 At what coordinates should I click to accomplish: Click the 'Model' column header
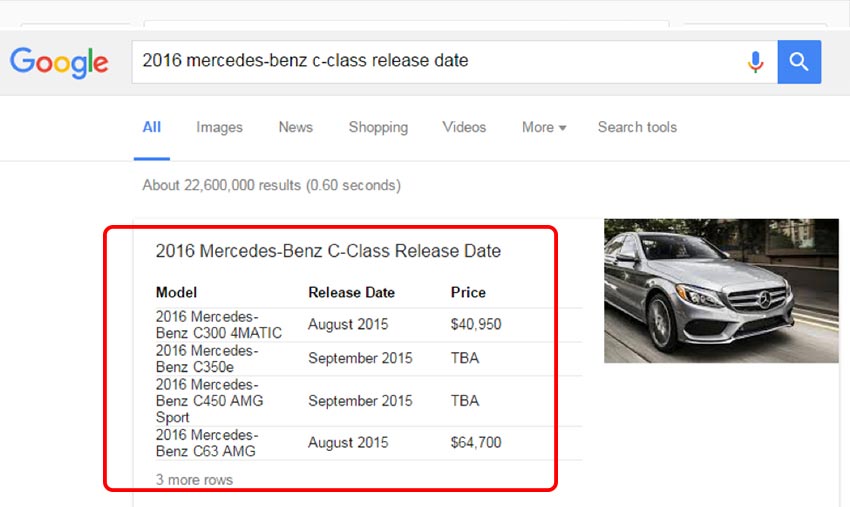(x=176, y=292)
